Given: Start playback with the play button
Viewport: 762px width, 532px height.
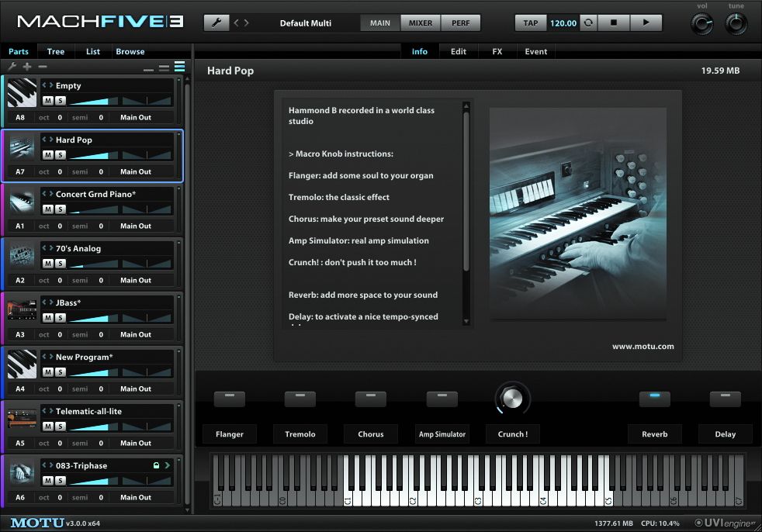Looking at the screenshot, I should coord(646,22).
